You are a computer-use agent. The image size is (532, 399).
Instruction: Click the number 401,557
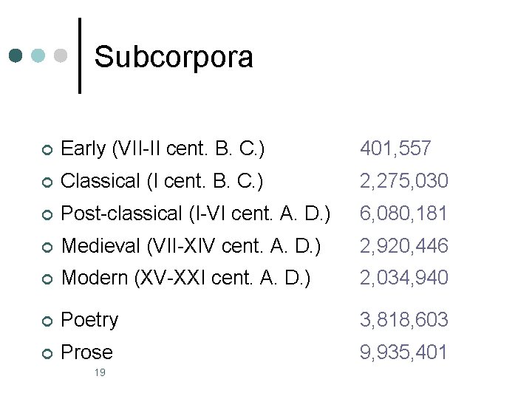click(395, 149)
